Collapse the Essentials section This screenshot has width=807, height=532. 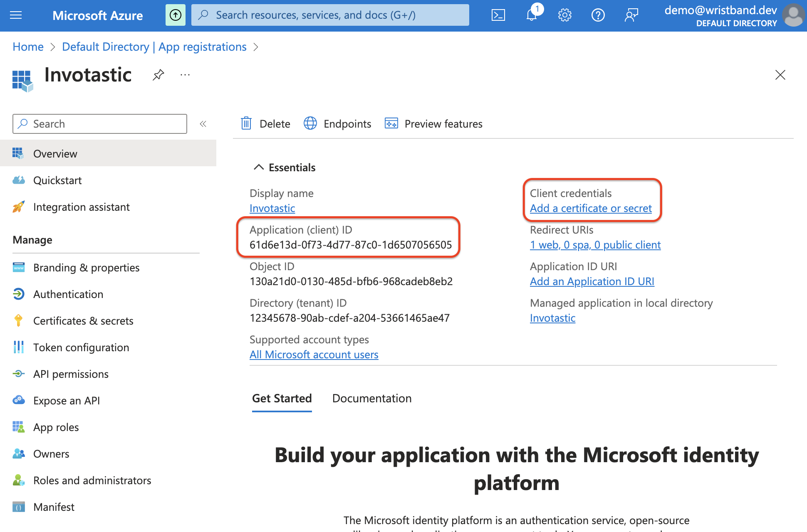[x=259, y=167]
